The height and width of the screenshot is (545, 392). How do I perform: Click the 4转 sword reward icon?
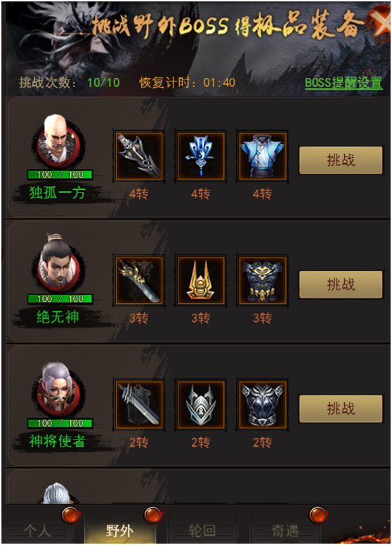point(139,156)
